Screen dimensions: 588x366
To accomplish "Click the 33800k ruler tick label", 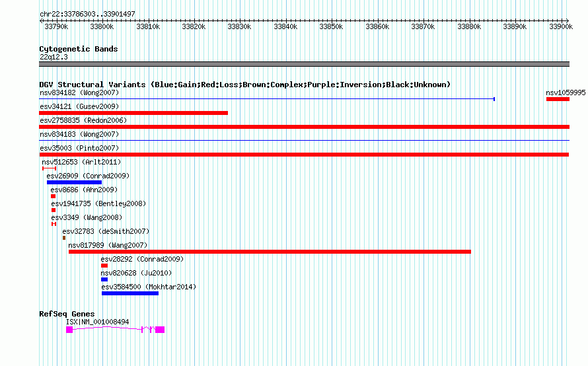I will point(102,26).
